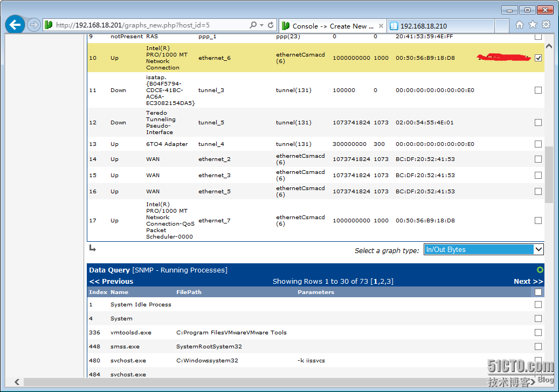The height and width of the screenshot is (392, 559).
Task: Select the smss.exe process name
Action: (x=125, y=346)
